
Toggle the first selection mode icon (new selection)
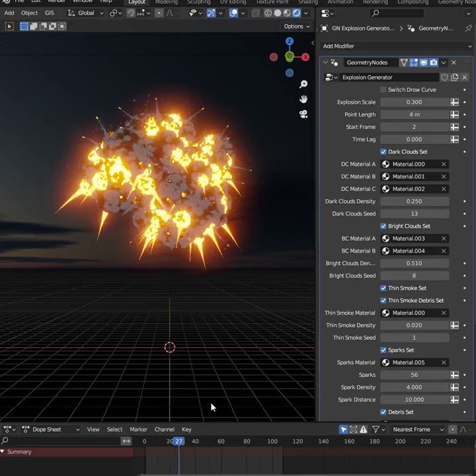point(24,26)
